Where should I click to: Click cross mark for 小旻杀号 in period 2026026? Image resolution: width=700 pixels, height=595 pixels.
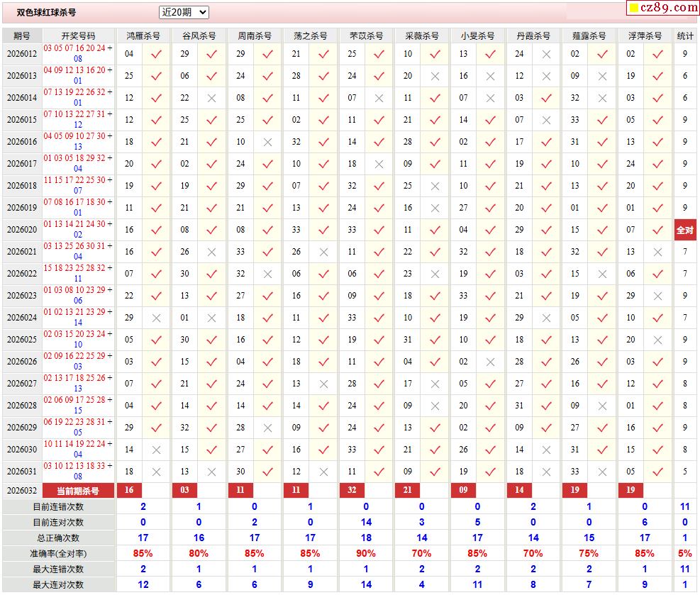490,362
